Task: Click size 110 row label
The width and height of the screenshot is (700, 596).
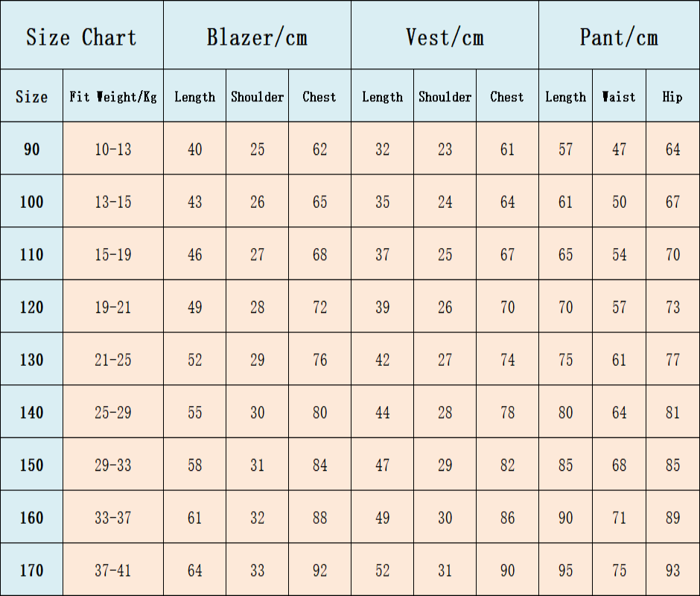Action: pyautogui.click(x=32, y=254)
